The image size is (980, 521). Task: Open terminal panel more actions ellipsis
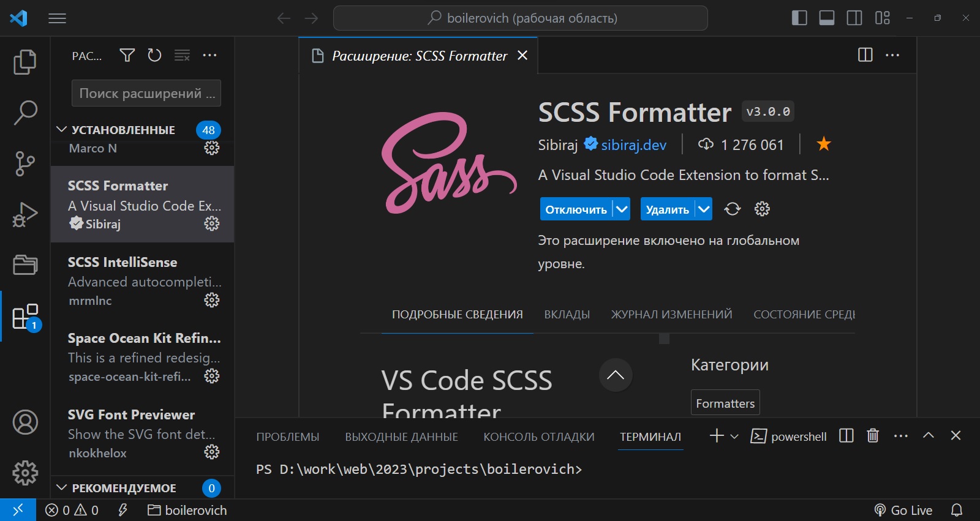[901, 436]
